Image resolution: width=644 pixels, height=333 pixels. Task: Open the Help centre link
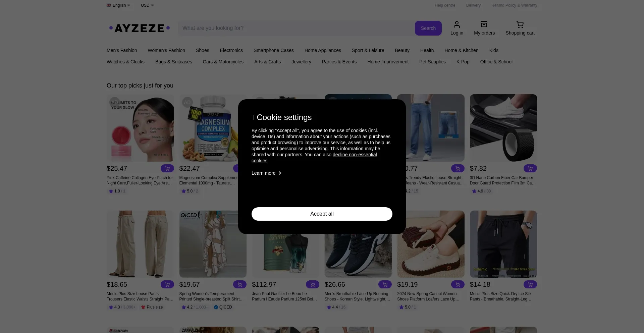pos(445,5)
